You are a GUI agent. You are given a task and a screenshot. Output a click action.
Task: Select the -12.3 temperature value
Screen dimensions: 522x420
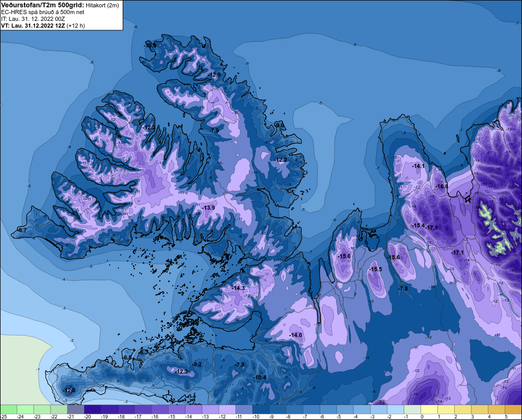click(182, 371)
